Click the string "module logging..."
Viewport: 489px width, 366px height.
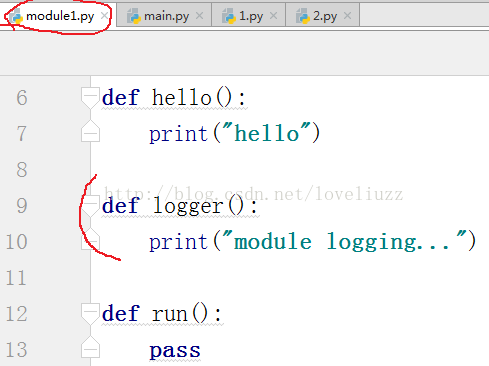pos(344,241)
